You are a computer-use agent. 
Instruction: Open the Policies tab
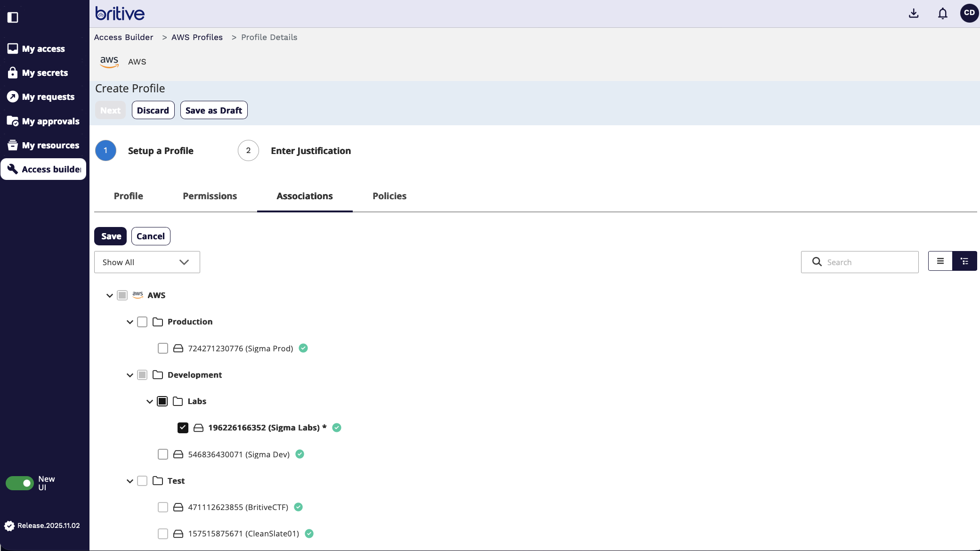tap(389, 196)
